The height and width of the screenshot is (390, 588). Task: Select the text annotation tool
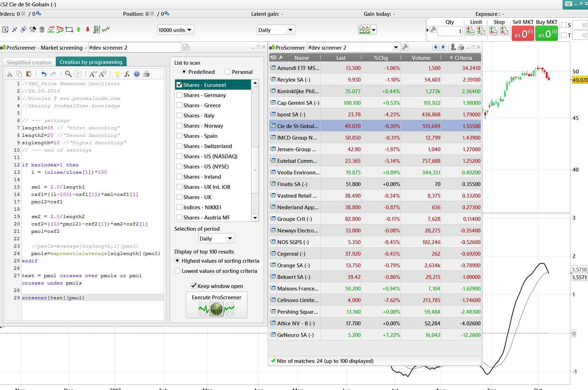tap(5, 30)
